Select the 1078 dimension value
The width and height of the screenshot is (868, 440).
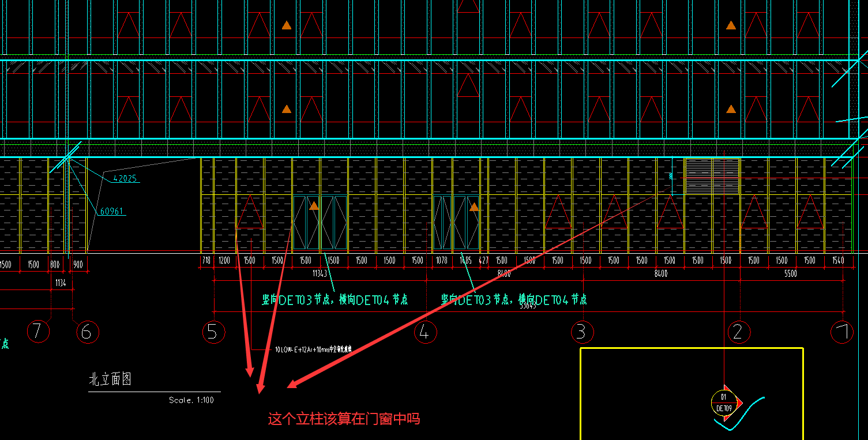[441, 261]
